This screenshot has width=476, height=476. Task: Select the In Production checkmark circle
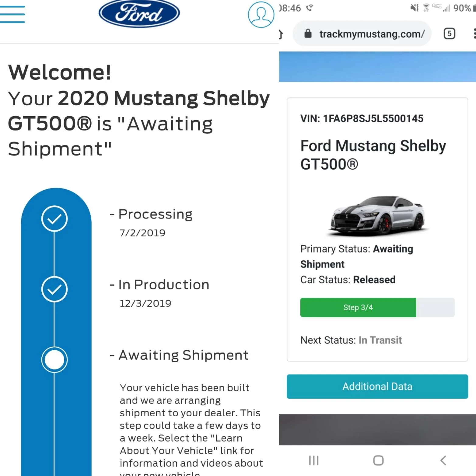[54, 289]
